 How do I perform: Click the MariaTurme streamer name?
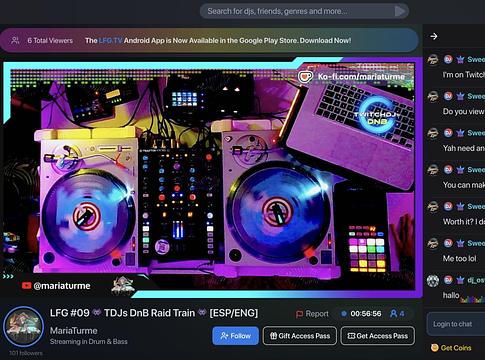[x=74, y=331]
